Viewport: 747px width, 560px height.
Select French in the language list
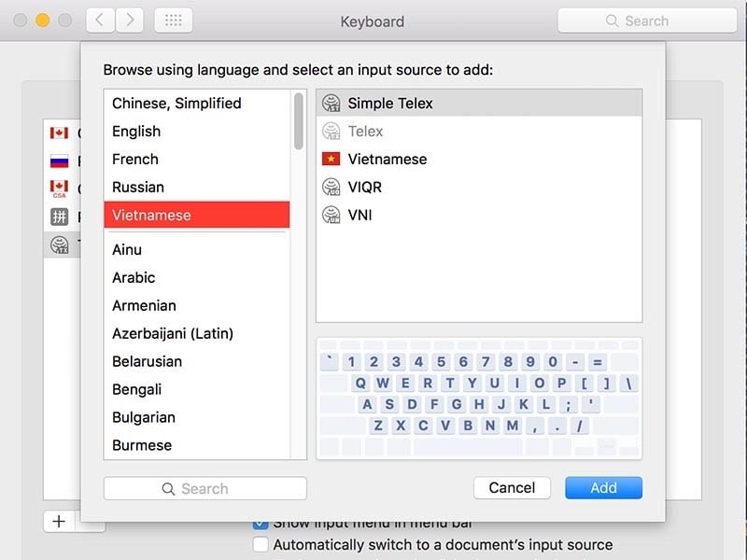click(134, 159)
